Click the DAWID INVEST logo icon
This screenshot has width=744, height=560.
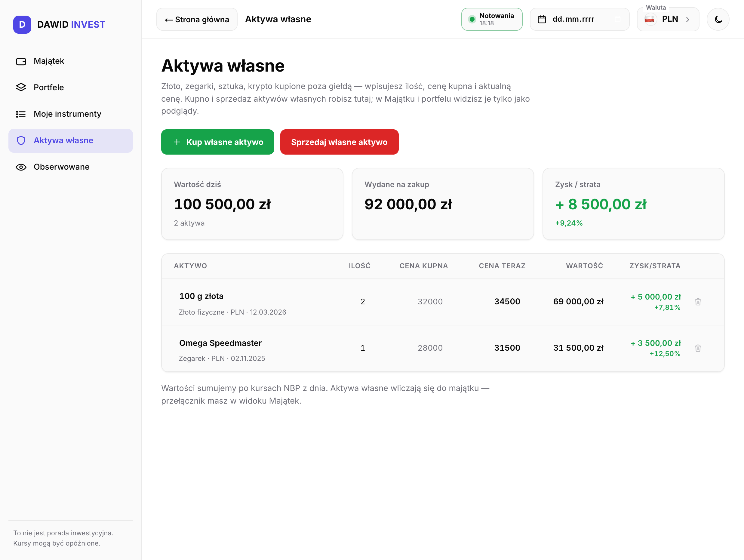[x=22, y=25]
